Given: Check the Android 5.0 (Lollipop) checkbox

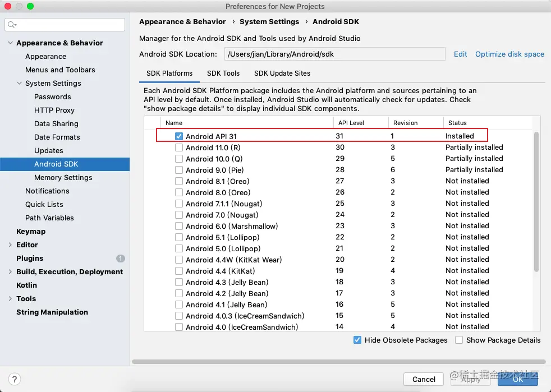Looking at the screenshot, I should click(179, 248).
